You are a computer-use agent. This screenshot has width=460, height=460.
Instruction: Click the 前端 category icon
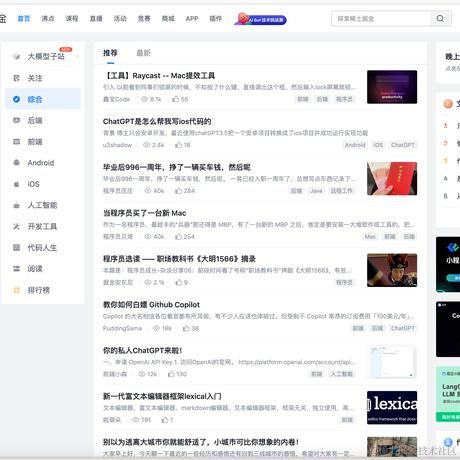[16, 142]
